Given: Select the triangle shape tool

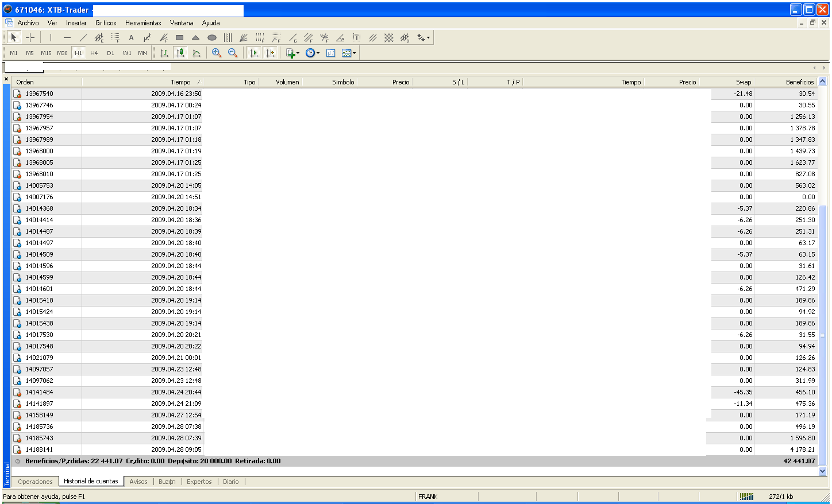Looking at the screenshot, I should coord(195,38).
